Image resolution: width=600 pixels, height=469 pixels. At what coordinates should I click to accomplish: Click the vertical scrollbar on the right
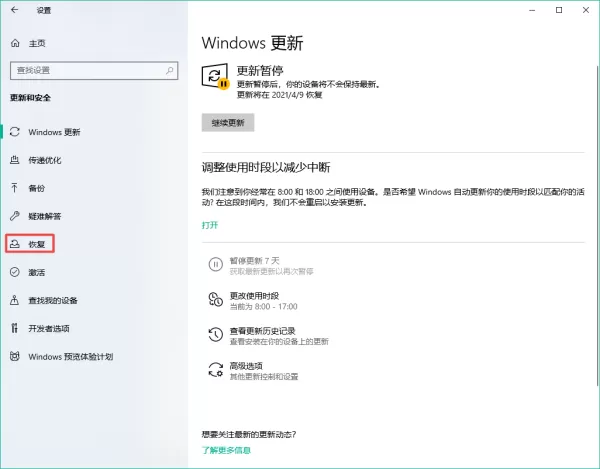tap(597, 226)
